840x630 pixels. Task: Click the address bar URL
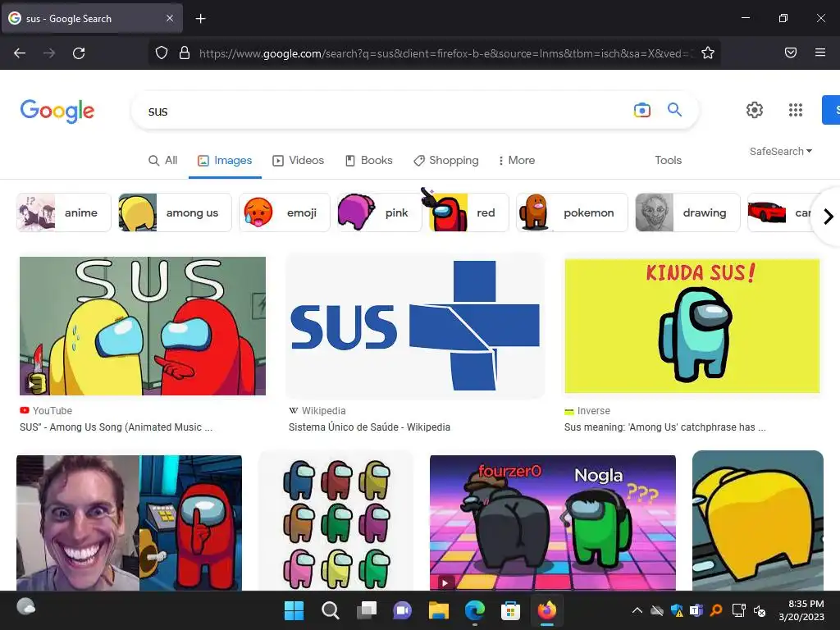click(x=445, y=53)
